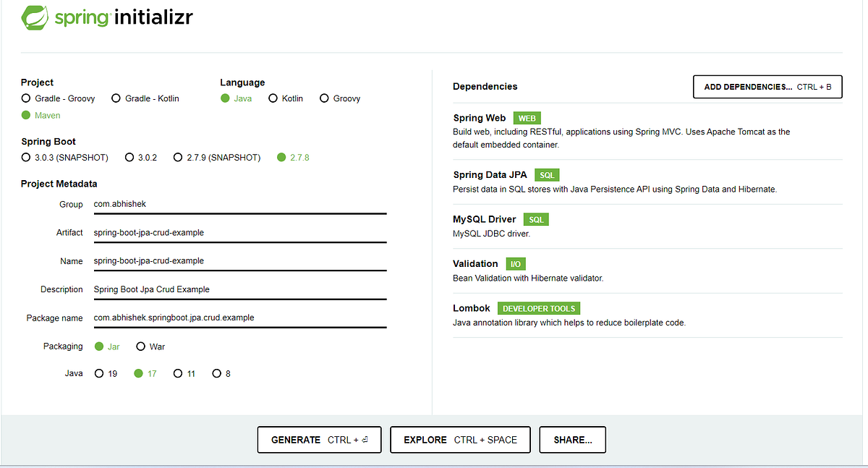The width and height of the screenshot is (868, 468).
Task: Click the SQL badge on Spring Data JPA
Action: click(547, 174)
